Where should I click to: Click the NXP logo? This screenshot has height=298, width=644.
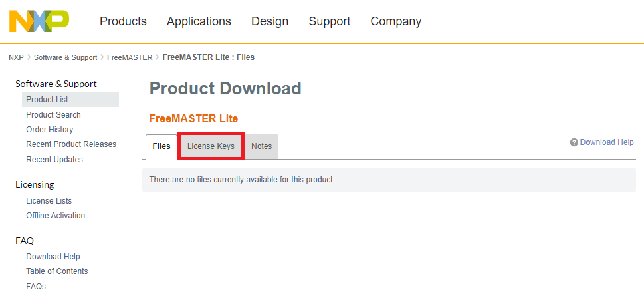39,21
